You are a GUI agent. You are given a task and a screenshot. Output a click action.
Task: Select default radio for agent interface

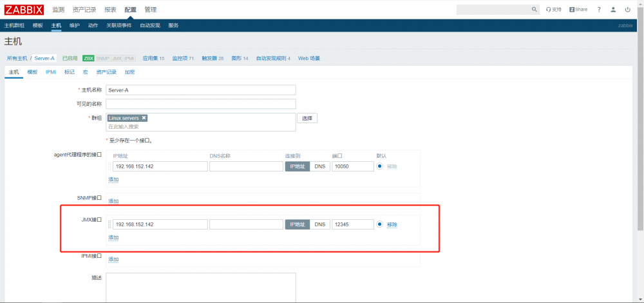click(x=379, y=166)
